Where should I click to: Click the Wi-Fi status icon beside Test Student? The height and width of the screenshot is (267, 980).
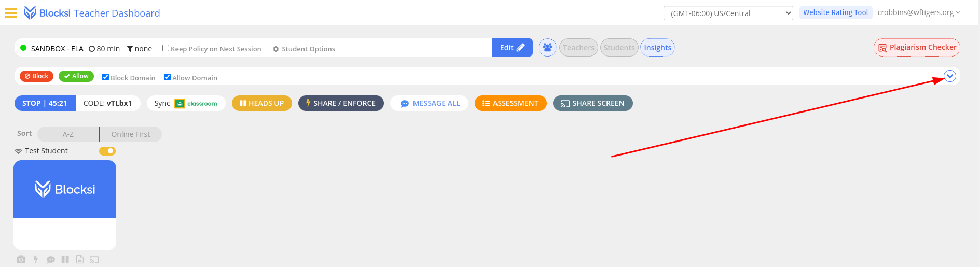click(18, 151)
